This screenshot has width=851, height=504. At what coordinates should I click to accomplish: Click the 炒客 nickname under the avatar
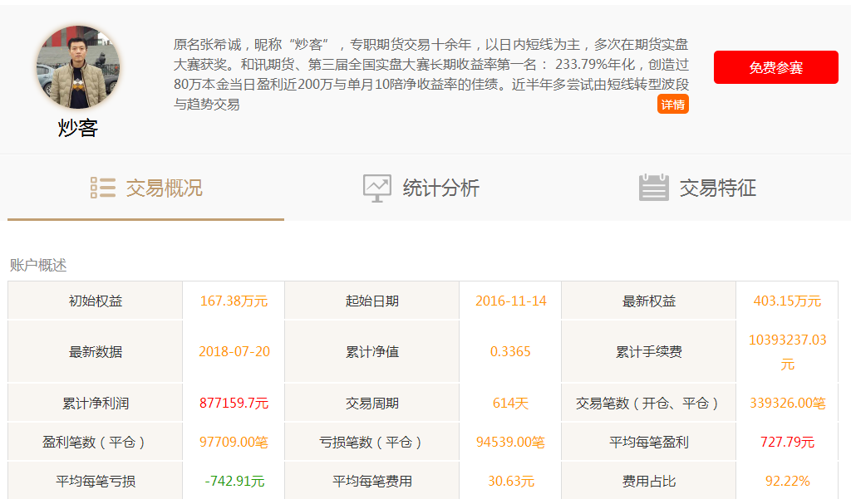(78, 128)
